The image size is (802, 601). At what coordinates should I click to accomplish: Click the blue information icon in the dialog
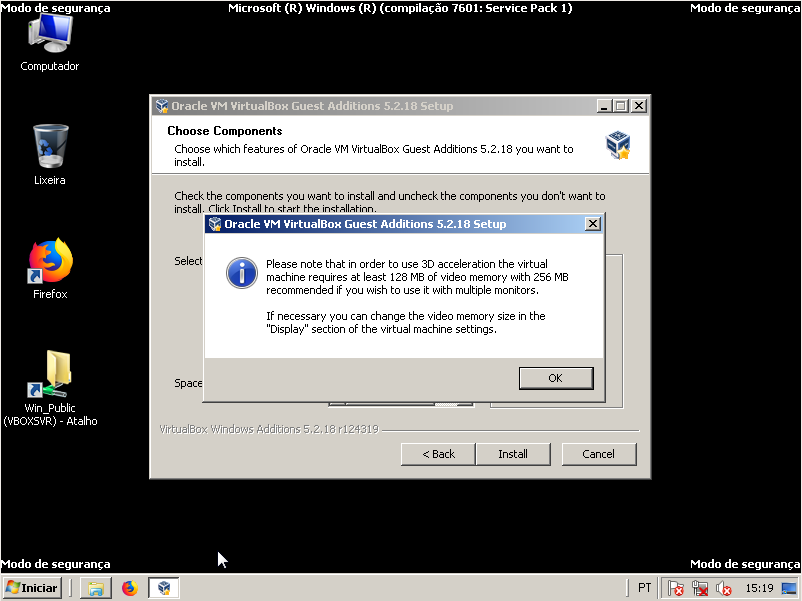click(x=242, y=273)
